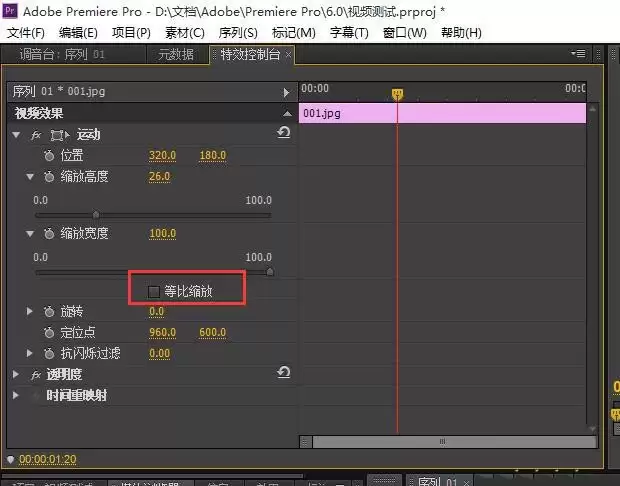Click the 序列 01 * 001.jpg clip label
This screenshot has height=486, width=620.
59,91
